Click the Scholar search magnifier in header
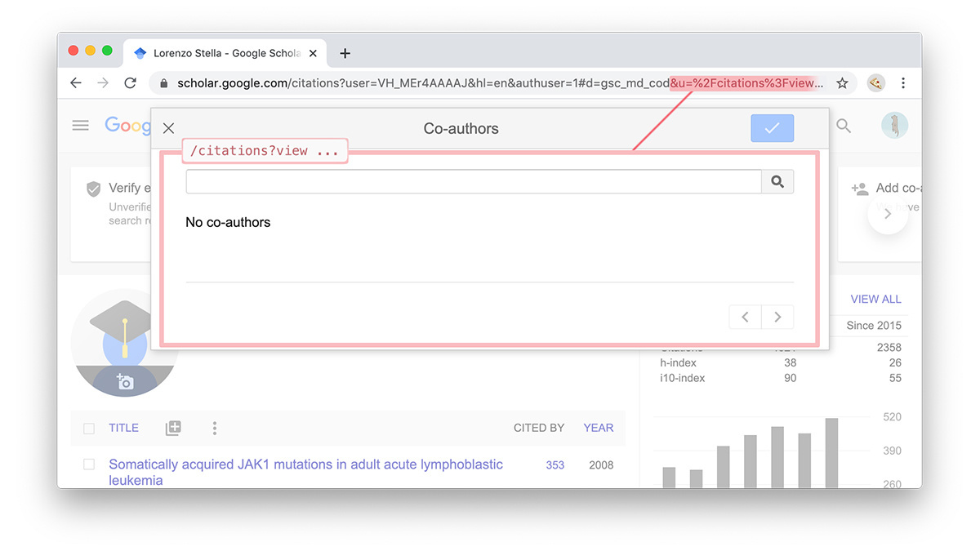 tap(844, 126)
